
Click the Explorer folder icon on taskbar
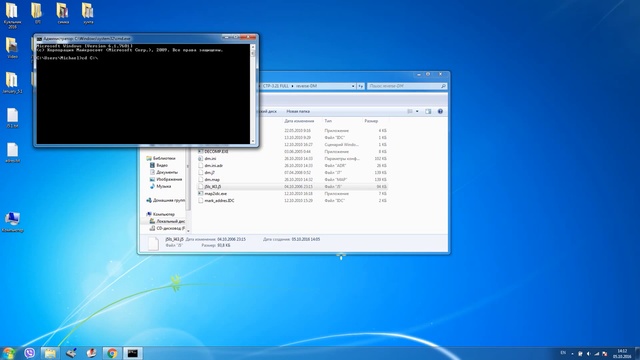(50, 353)
